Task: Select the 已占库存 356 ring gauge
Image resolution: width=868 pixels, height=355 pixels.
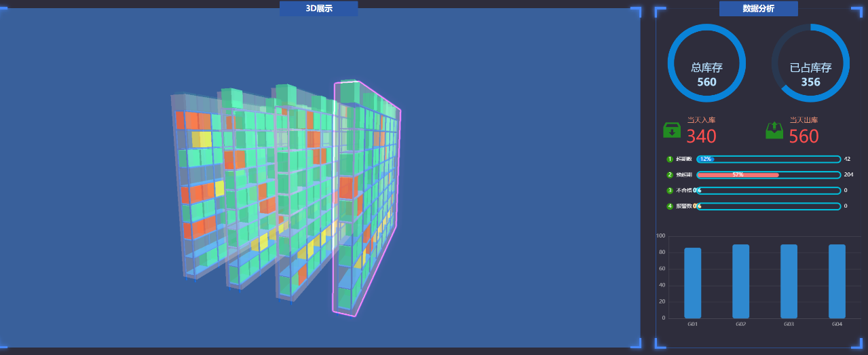Action: (x=810, y=63)
